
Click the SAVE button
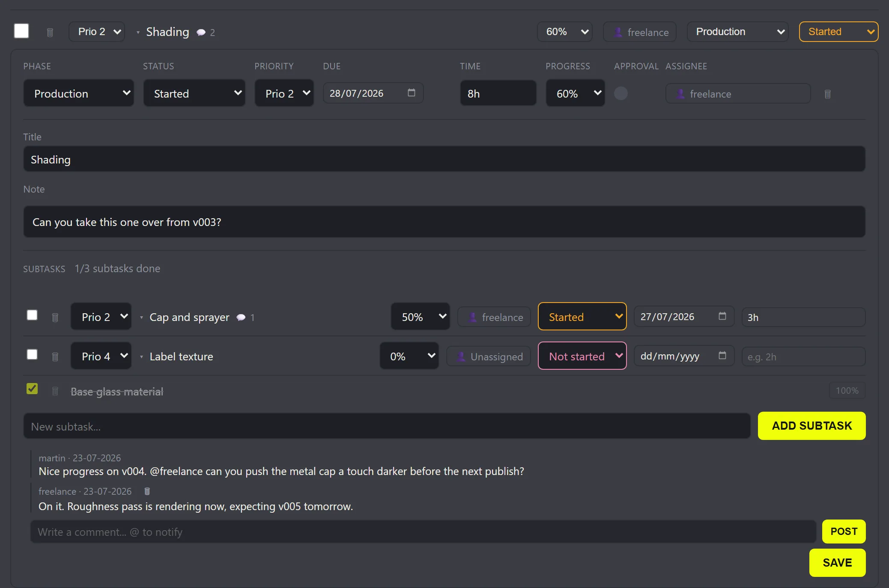click(x=837, y=563)
